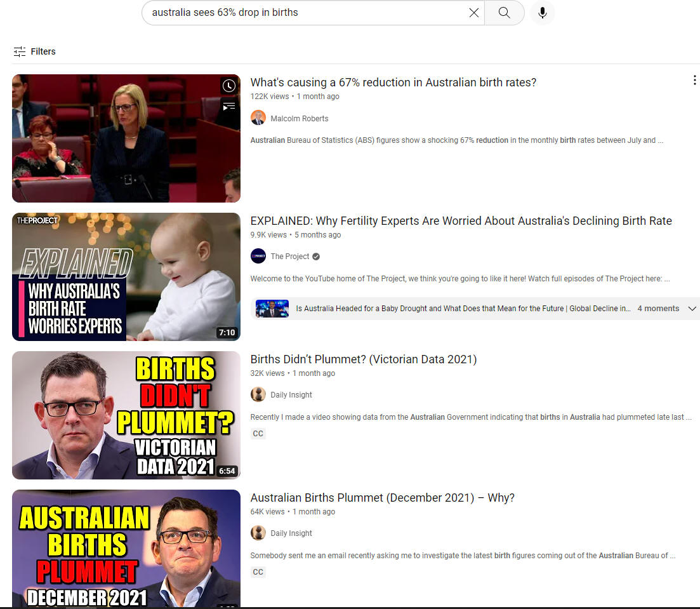
Task: Open 'Australian Births Plummet (December 2021) – Why?' title
Action: (382, 499)
